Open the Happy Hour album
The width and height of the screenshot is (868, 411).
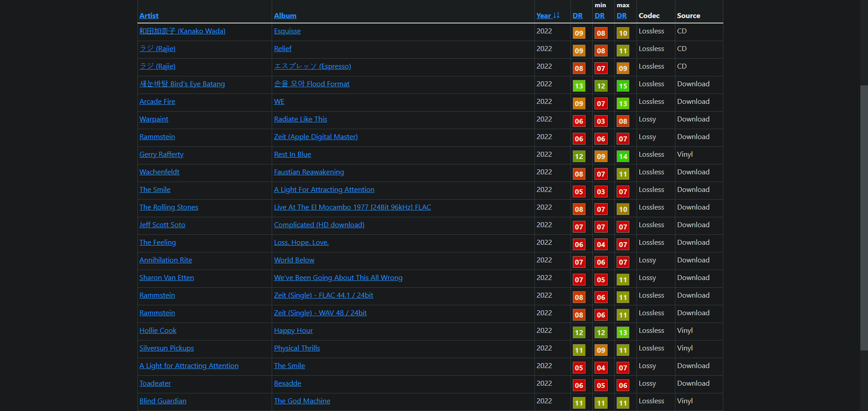293,331
